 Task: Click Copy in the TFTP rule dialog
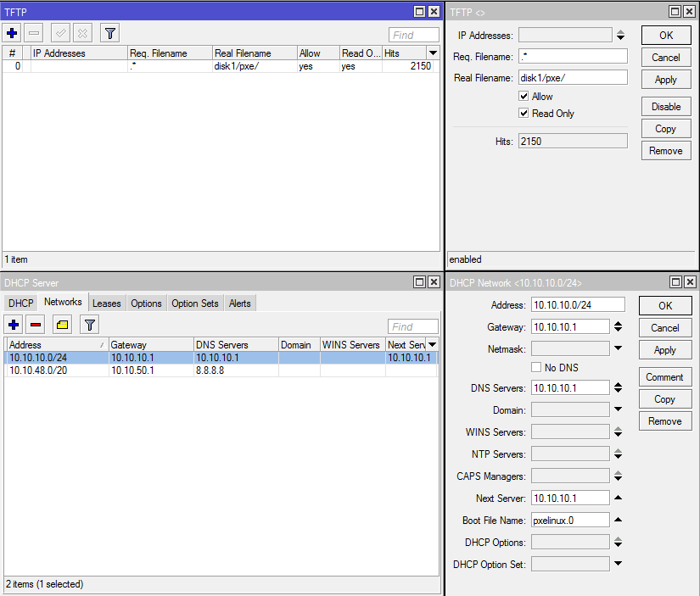click(x=666, y=129)
